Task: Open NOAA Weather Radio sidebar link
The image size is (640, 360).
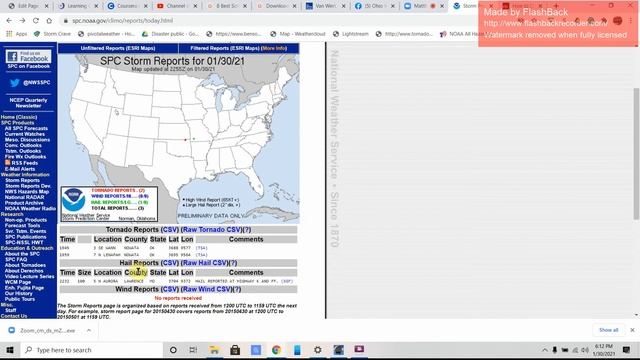Action: coord(30,209)
